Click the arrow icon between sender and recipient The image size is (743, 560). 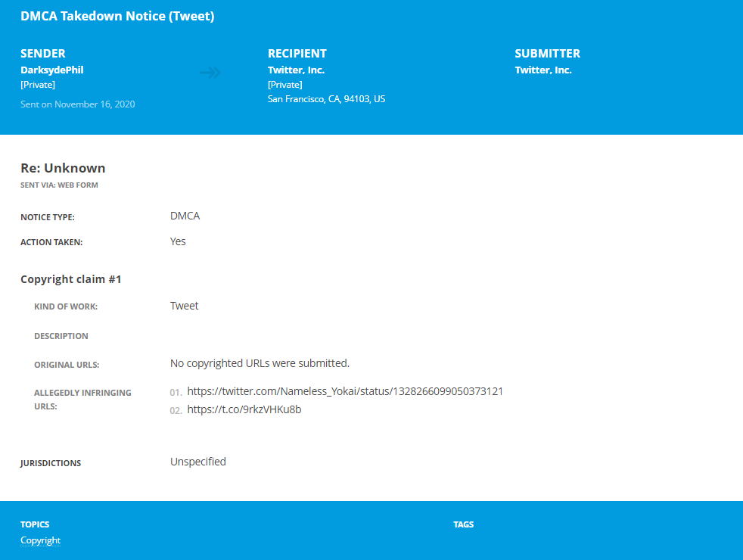[x=210, y=73]
